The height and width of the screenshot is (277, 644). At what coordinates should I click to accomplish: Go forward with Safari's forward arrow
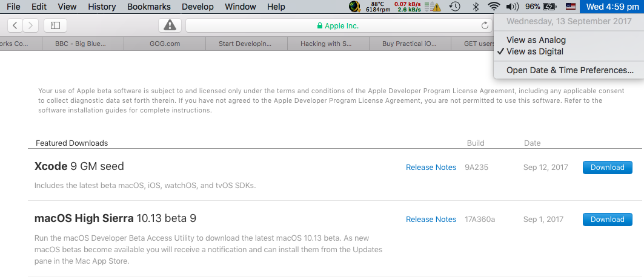pyautogui.click(x=31, y=25)
